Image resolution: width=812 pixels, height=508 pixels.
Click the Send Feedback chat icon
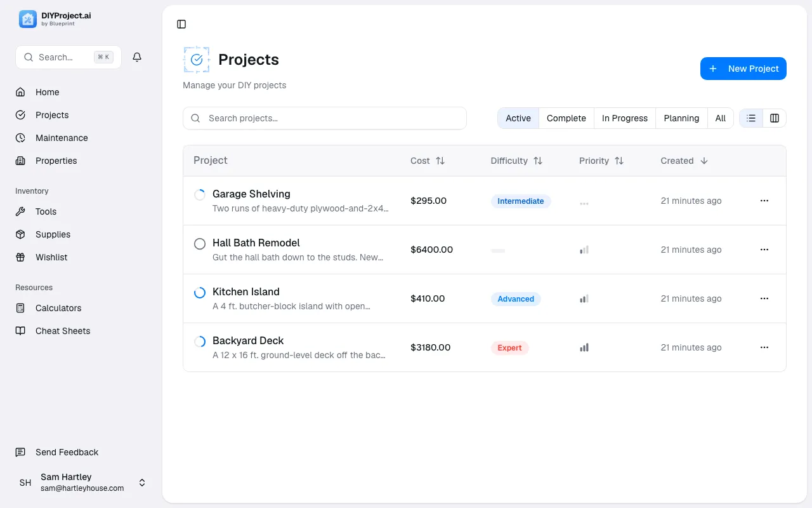click(20, 452)
